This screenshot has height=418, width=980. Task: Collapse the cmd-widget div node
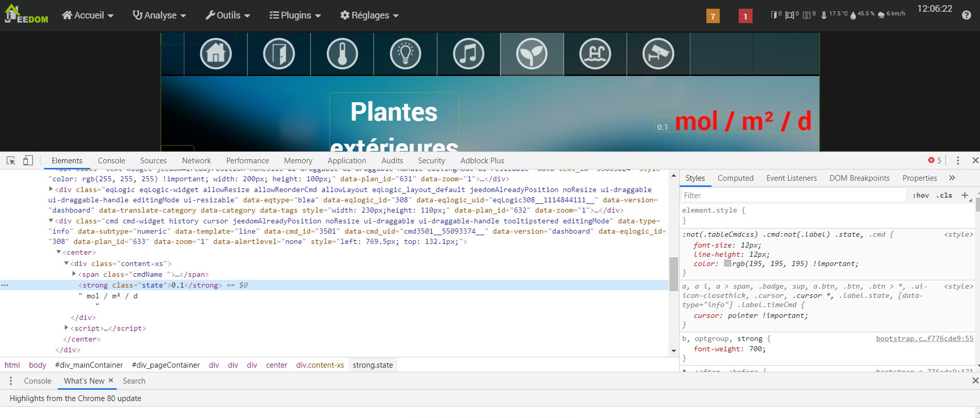coord(51,221)
